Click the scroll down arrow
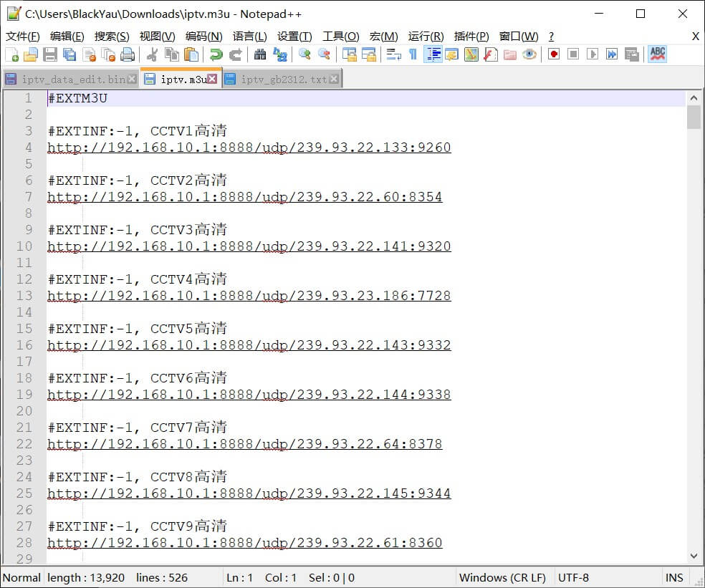This screenshot has height=588, width=705. click(x=694, y=556)
